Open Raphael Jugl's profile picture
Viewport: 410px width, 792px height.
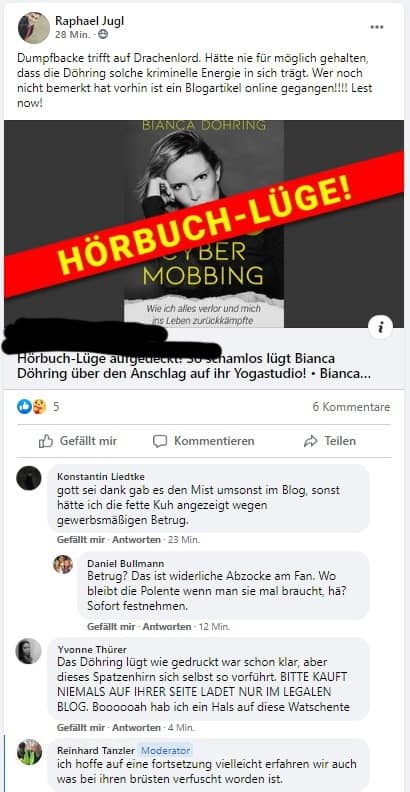[x=34, y=28]
